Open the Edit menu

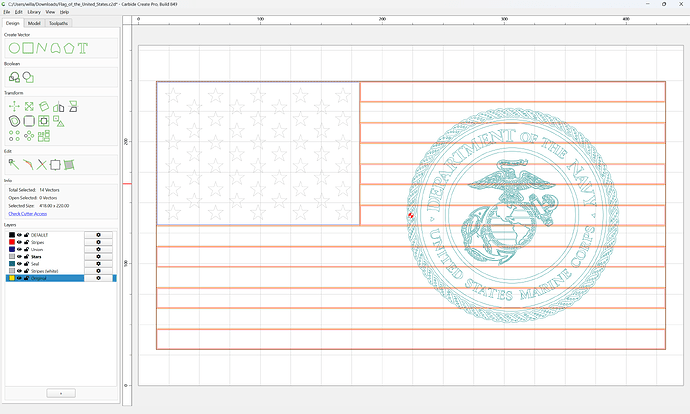click(x=18, y=12)
